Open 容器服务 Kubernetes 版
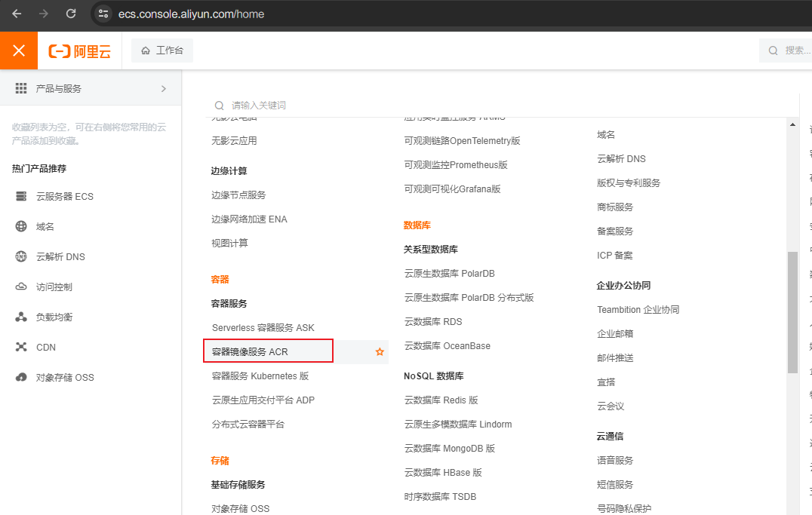The width and height of the screenshot is (812, 515). click(260, 376)
